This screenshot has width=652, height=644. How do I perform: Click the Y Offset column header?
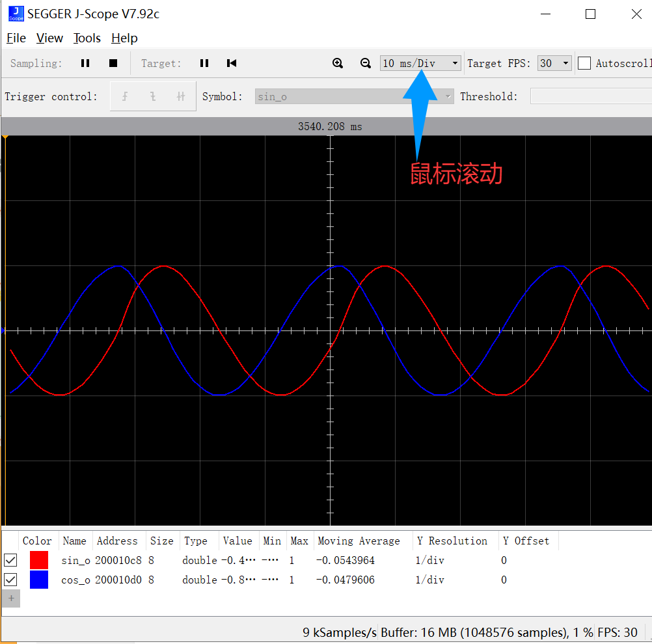click(x=526, y=541)
